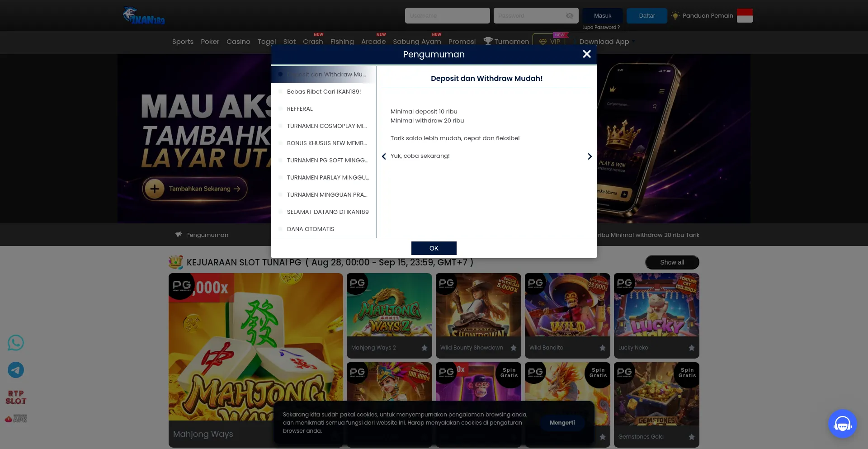Open the Wild Bandito game thumbnail
868x449 pixels.
click(567, 305)
